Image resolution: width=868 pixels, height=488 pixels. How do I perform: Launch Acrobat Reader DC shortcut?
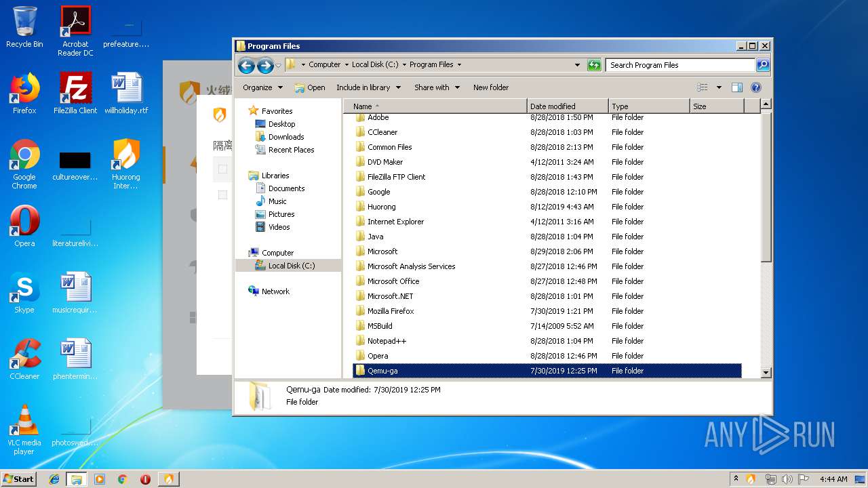[x=75, y=30]
